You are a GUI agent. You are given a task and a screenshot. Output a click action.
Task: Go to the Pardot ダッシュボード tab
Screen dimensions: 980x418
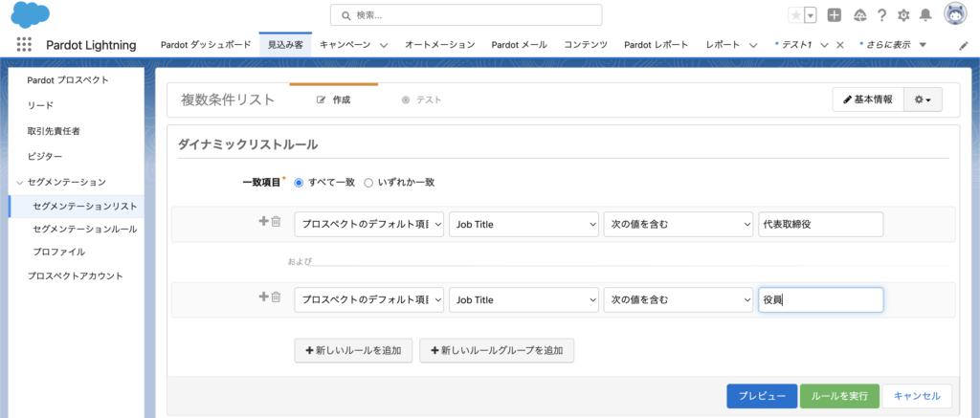206,44
